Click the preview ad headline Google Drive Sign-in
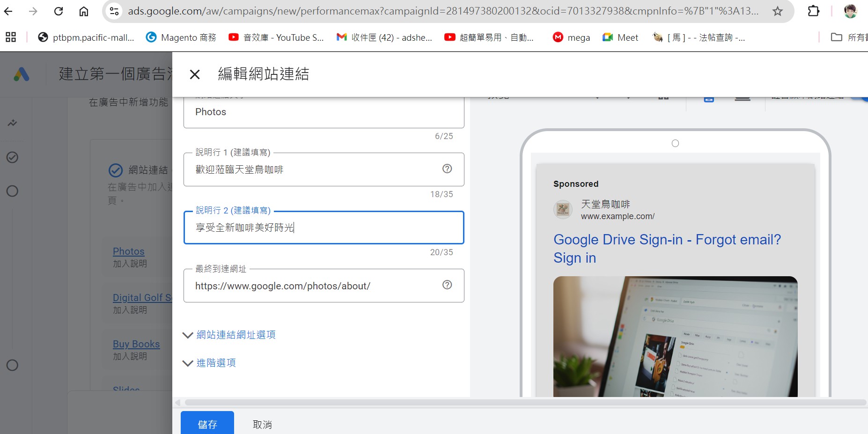Image resolution: width=868 pixels, height=434 pixels. (x=667, y=249)
